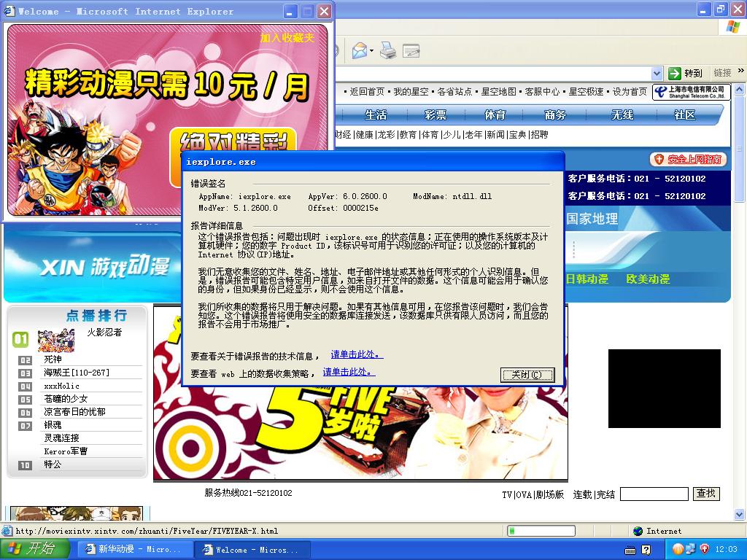747x560 pixels.
Task: Open the web data policy 请单击此处 link
Action: point(349,372)
